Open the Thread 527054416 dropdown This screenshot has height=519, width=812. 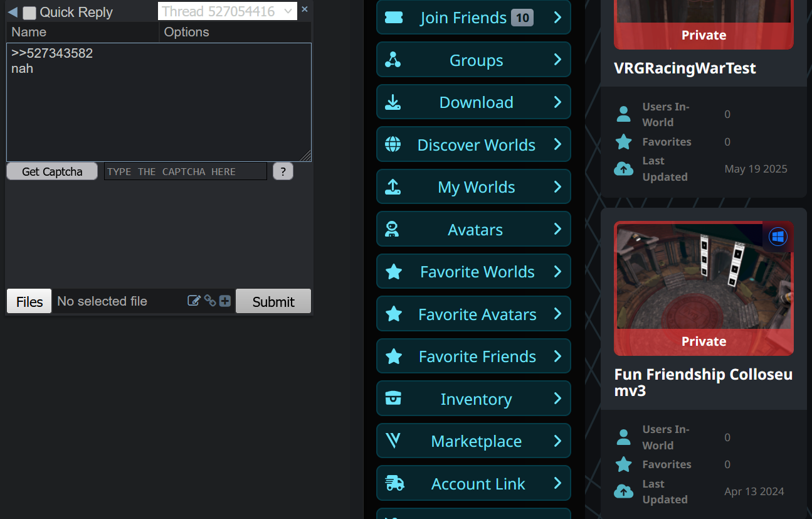pos(227,11)
